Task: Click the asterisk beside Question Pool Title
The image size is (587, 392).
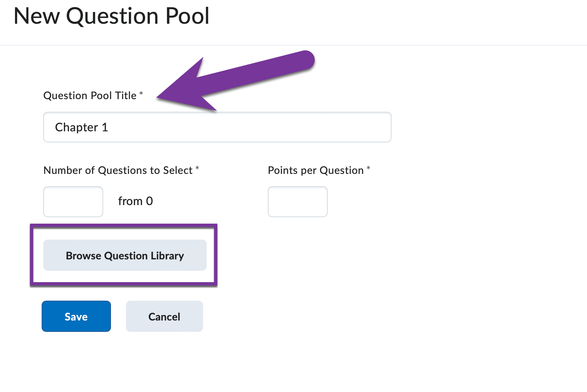Action: pos(141,94)
